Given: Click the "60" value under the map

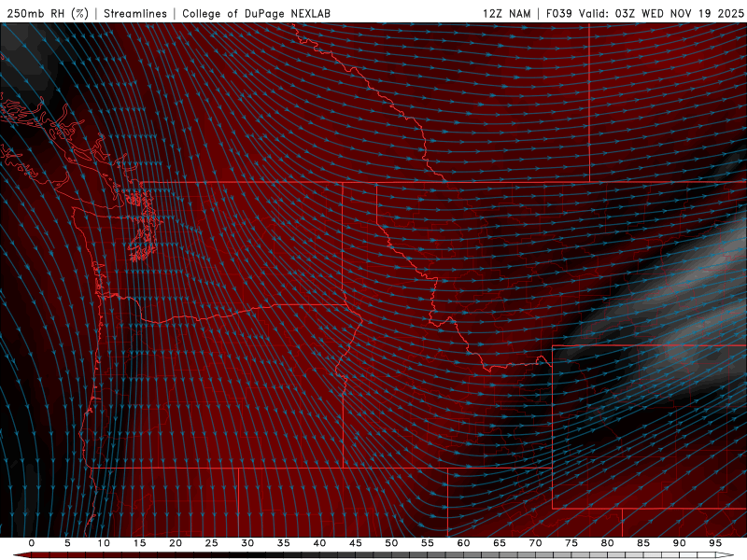Looking at the screenshot, I should [x=463, y=543].
